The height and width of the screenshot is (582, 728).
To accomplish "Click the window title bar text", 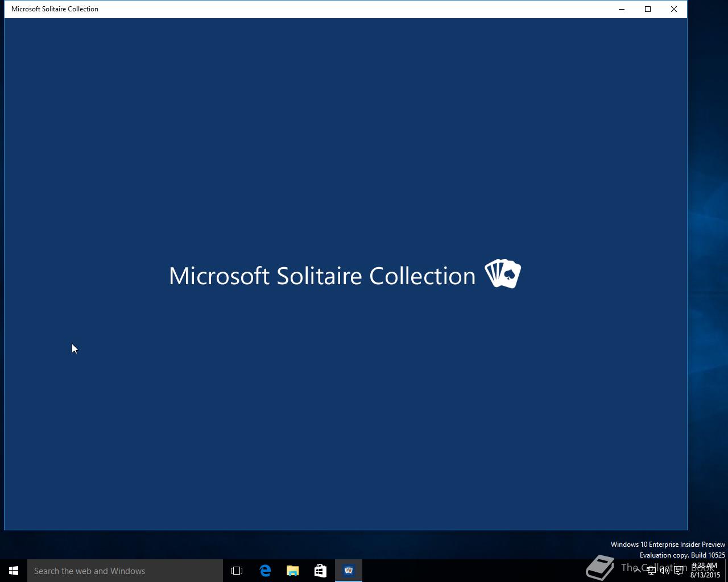I will [x=55, y=9].
